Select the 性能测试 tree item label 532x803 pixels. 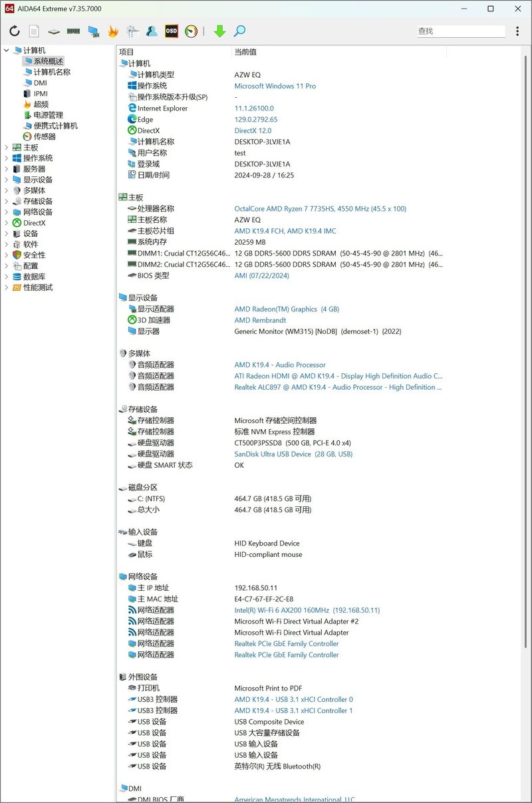pos(38,287)
